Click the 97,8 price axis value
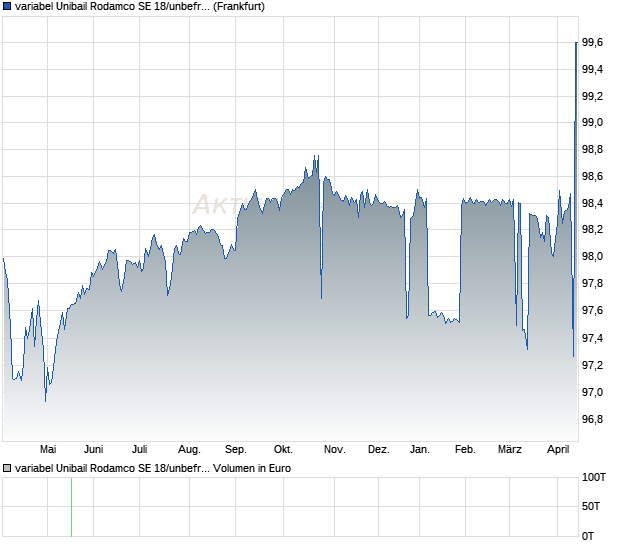The height and width of the screenshot is (546, 620). click(593, 283)
